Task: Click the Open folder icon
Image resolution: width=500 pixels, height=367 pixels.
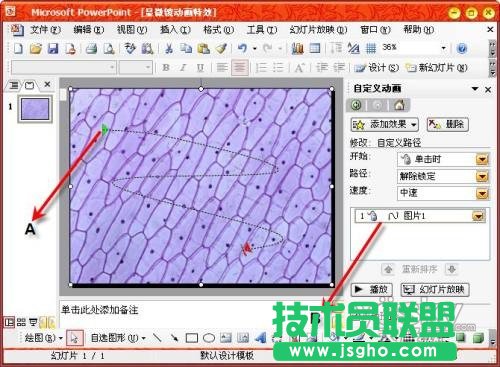Action: tap(36, 49)
